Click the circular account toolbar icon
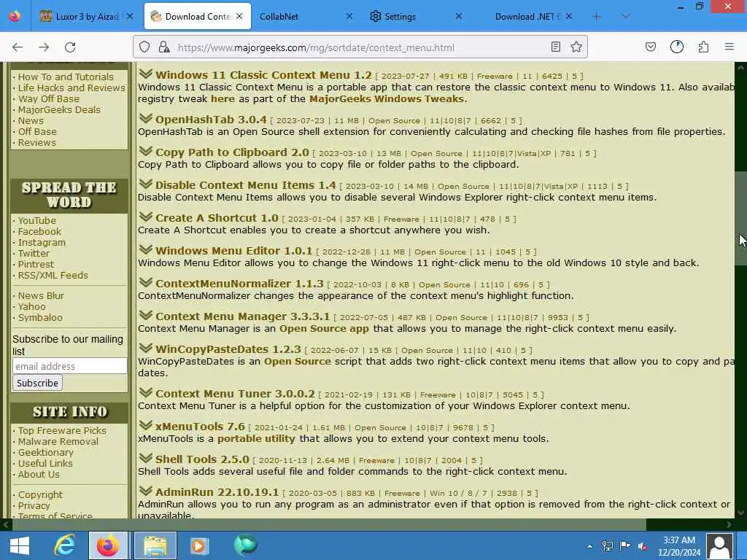The image size is (747, 560). pos(676,47)
